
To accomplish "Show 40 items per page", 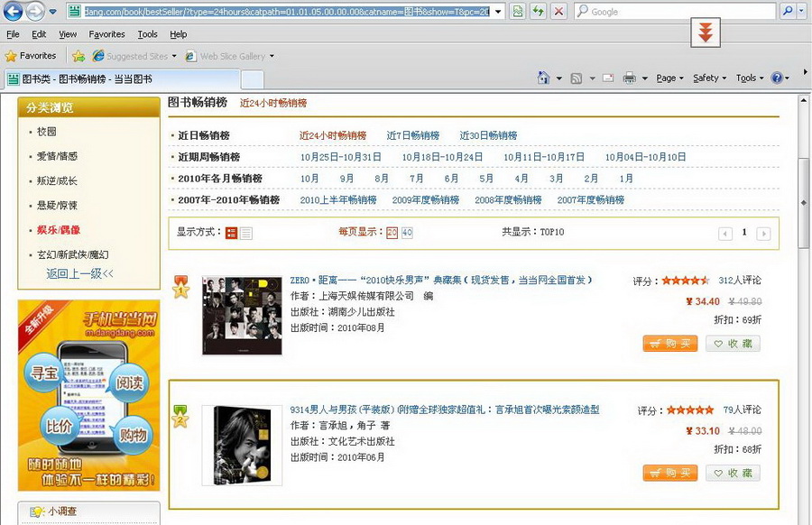I will pyautogui.click(x=407, y=233).
